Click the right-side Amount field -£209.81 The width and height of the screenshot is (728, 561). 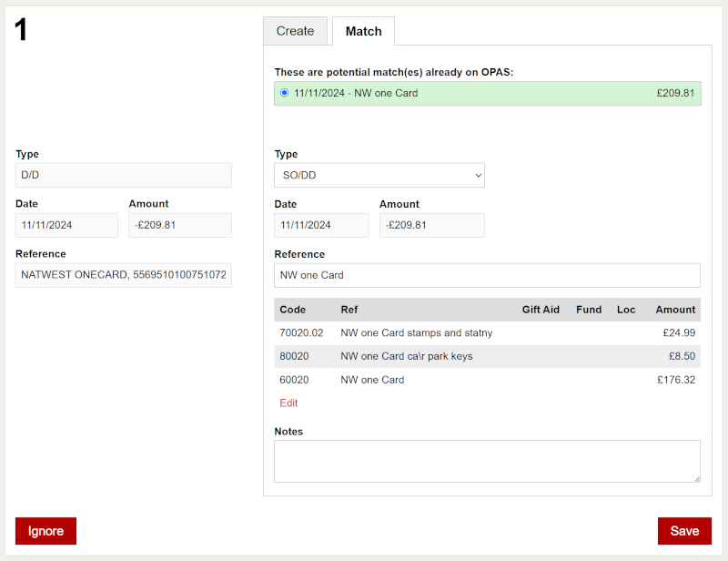click(431, 226)
